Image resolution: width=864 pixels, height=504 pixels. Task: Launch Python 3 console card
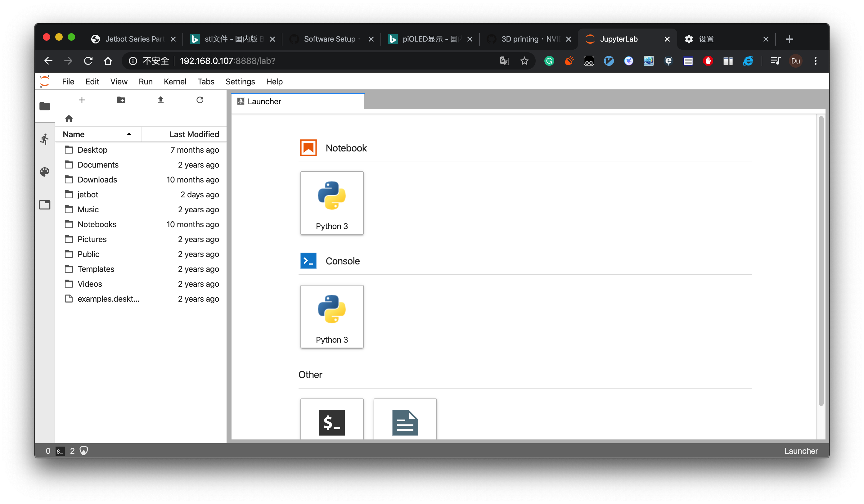click(x=331, y=317)
